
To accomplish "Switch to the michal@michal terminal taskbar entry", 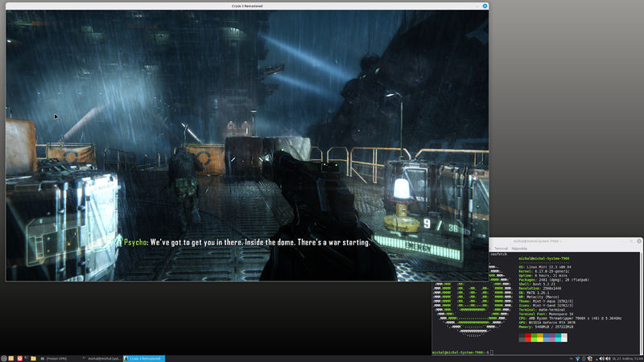I will (x=101, y=358).
